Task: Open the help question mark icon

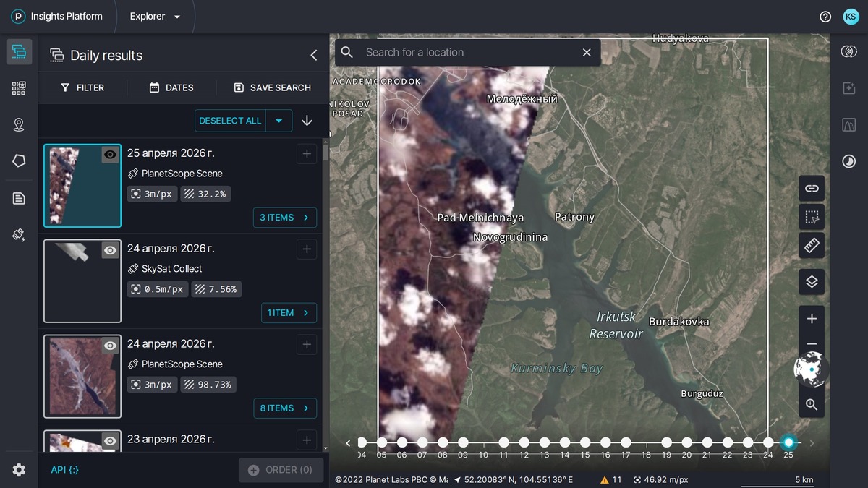Action: (825, 17)
